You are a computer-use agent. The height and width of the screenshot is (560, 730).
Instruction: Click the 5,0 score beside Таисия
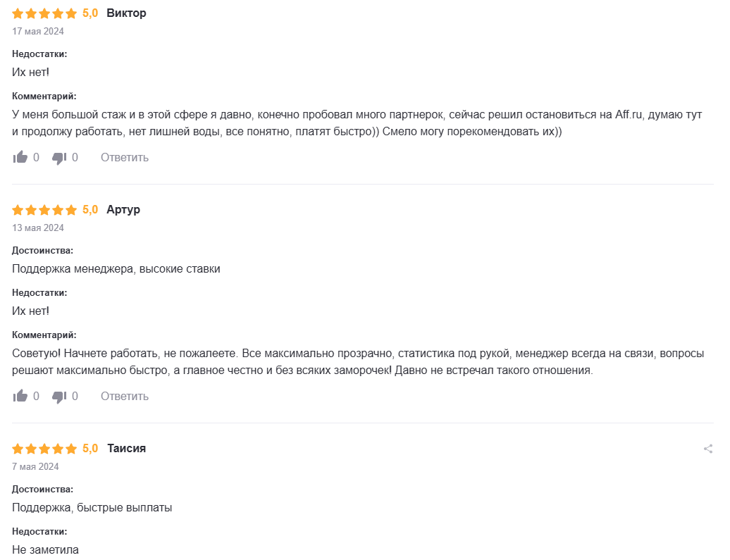pyautogui.click(x=90, y=448)
